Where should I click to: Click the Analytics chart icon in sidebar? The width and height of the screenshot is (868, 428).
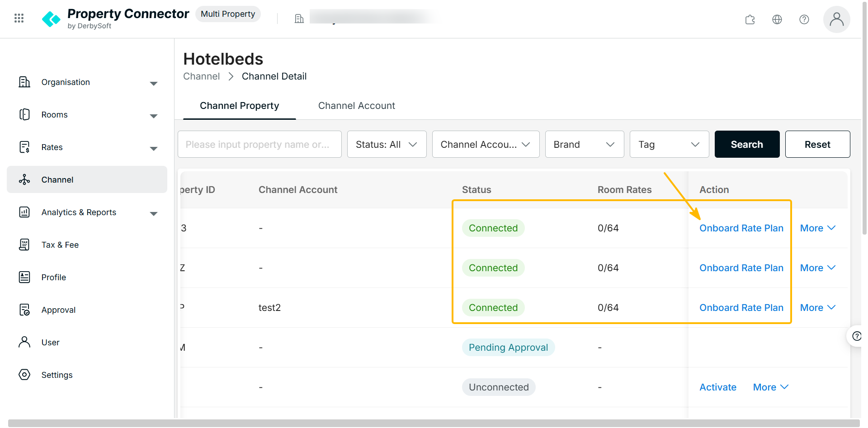point(24,212)
